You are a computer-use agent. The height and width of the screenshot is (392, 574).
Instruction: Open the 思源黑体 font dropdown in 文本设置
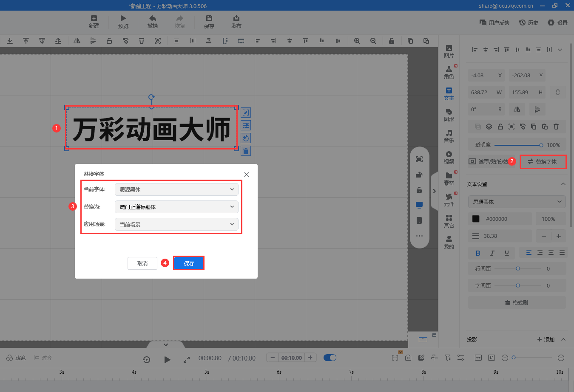(x=517, y=201)
